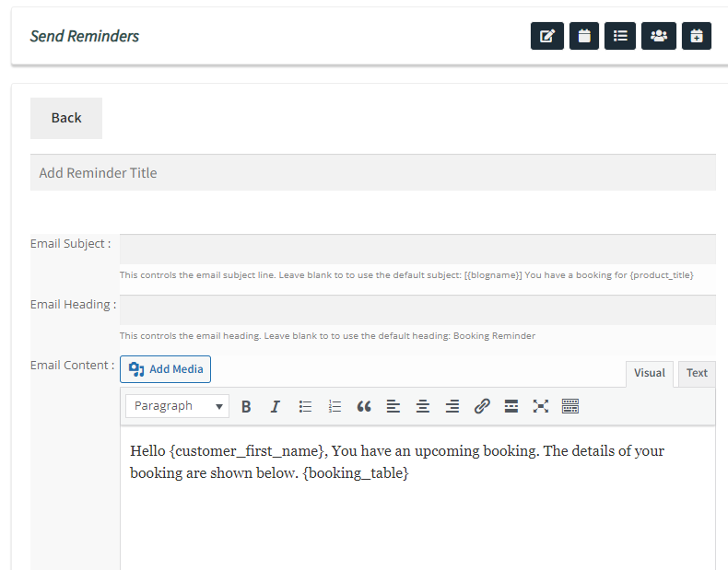Click the default subject help text
728x570 pixels.
[x=406, y=275]
